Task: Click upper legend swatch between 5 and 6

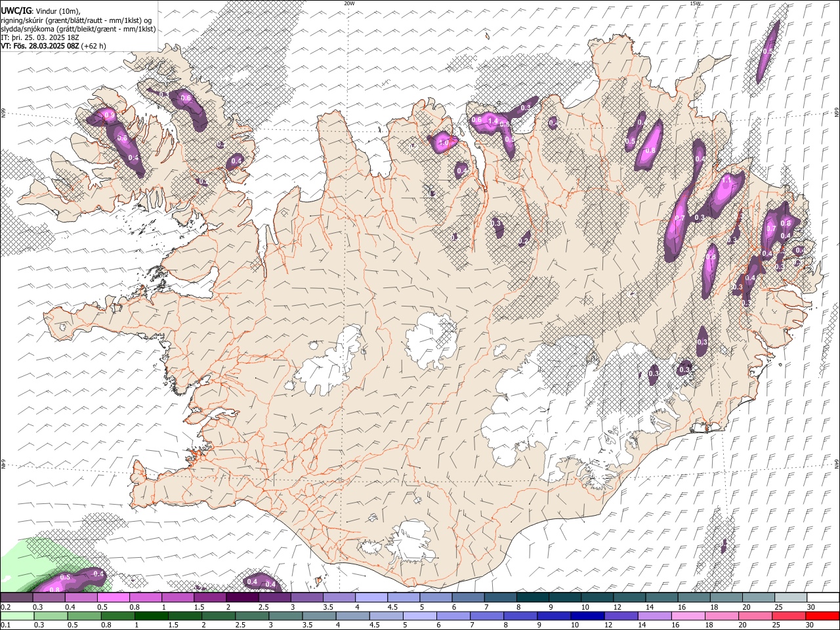Action: pyautogui.click(x=436, y=598)
